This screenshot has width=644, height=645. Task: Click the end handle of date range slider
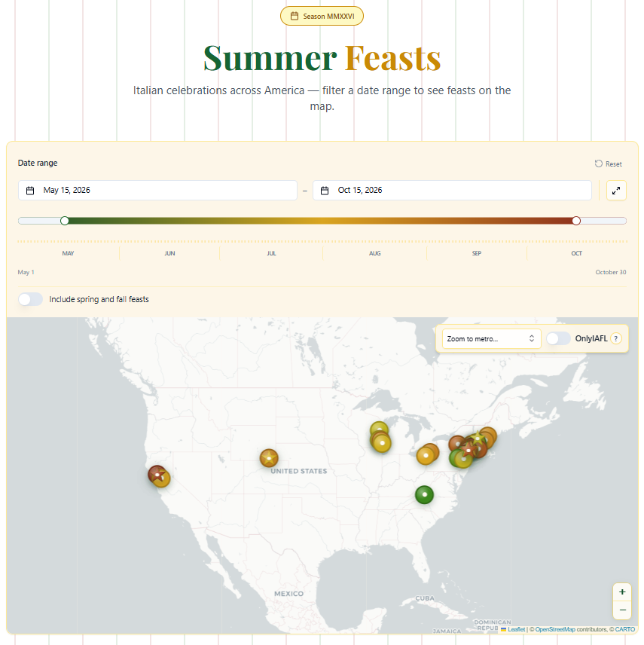pyautogui.click(x=576, y=221)
